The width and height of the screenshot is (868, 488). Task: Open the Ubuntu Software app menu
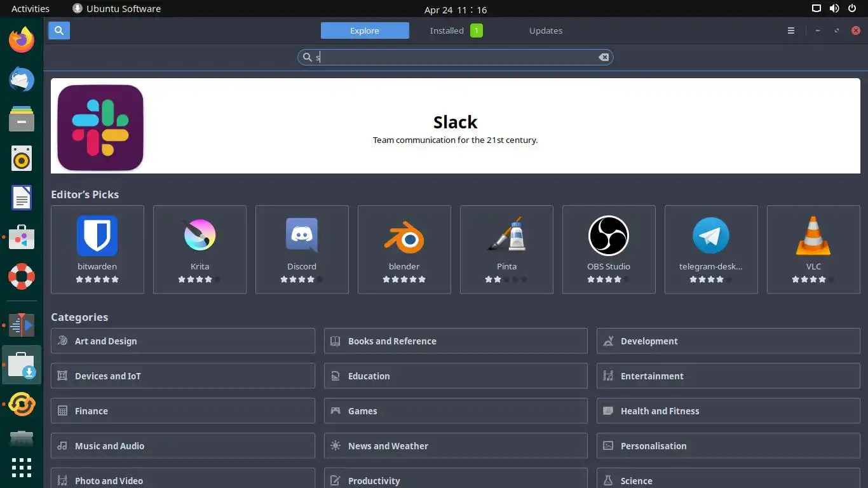tap(116, 9)
